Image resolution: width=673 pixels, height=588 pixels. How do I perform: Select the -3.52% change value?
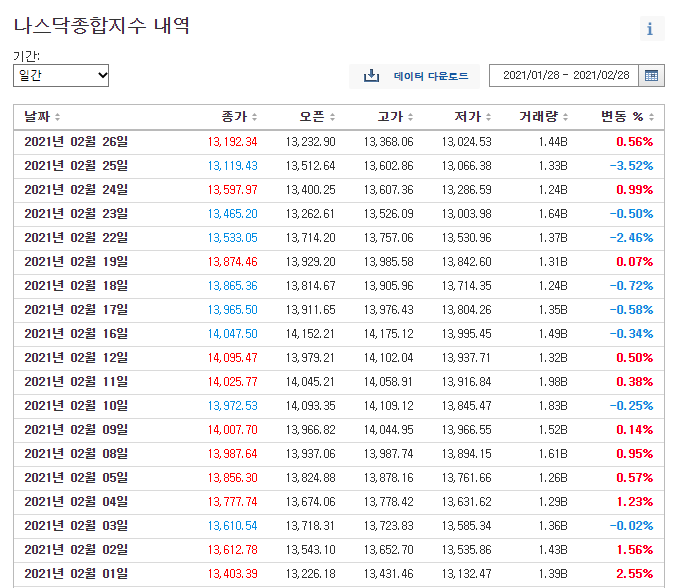click(631, 166)
